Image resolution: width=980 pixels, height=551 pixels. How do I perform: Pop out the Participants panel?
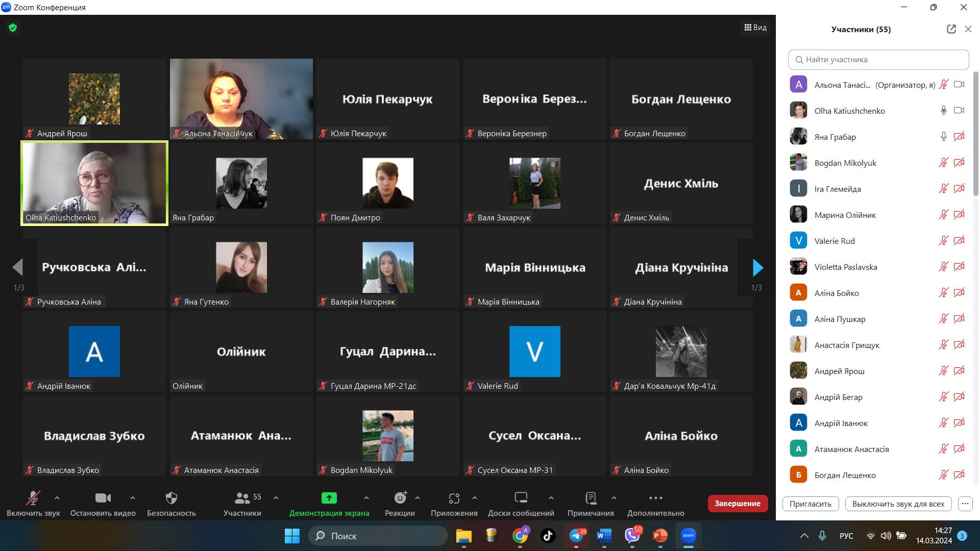(951, 29)
